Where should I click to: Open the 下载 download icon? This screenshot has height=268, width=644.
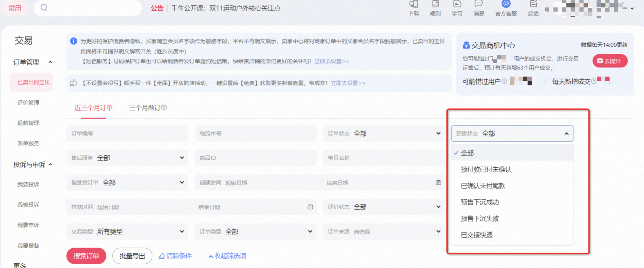tap(413, 8)
